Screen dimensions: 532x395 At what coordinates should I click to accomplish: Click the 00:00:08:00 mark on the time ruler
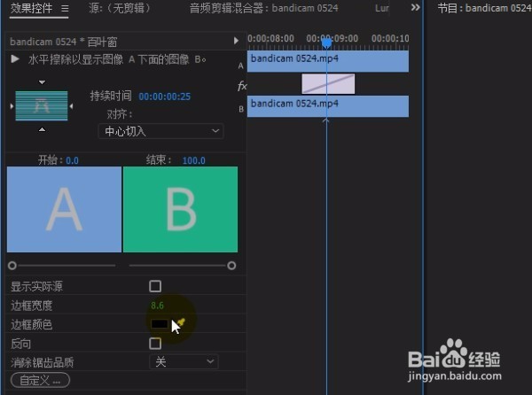point(270,39)
